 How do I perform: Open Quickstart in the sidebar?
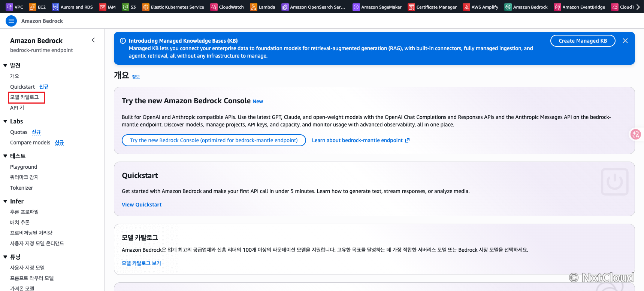22,87
